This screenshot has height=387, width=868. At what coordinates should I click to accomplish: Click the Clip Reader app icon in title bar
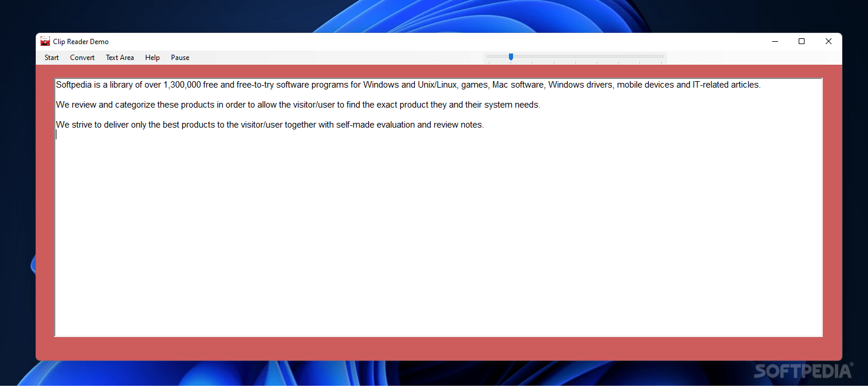pyautogui.click(x=45, y=41)
